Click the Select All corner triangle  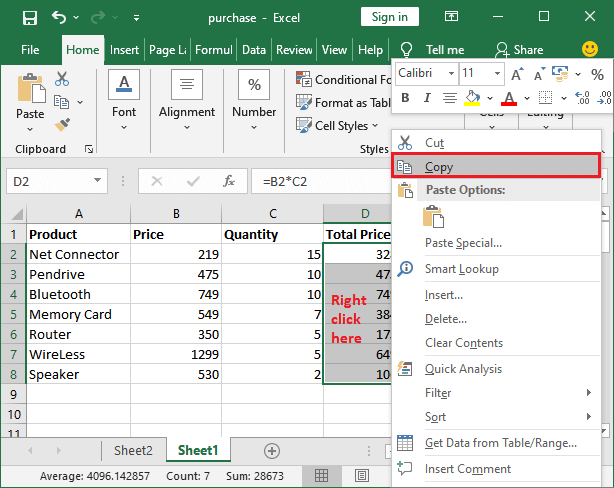coord(16,214)
